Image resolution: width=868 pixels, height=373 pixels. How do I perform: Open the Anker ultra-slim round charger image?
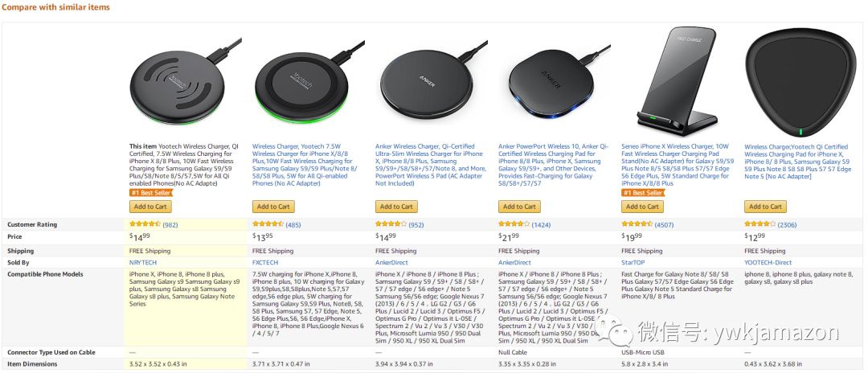432,81
